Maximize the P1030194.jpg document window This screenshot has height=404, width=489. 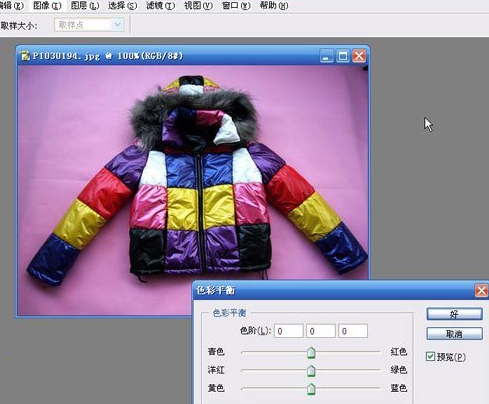(343, 56)
